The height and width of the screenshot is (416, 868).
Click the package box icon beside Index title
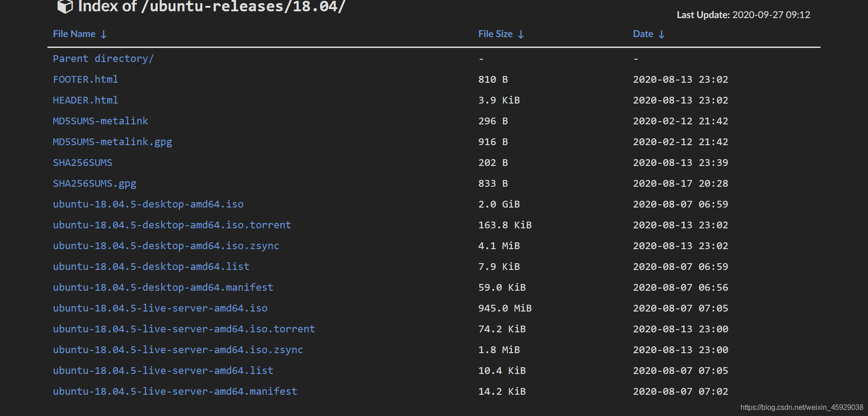[65, 6]
